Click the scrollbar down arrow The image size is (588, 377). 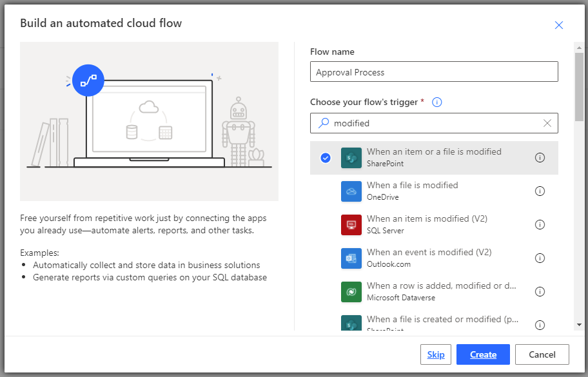coord(580,325)
